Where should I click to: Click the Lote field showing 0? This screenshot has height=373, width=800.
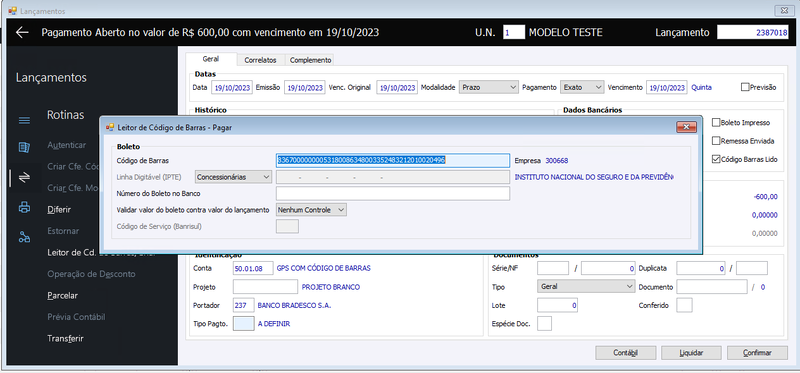coord(558,305)
